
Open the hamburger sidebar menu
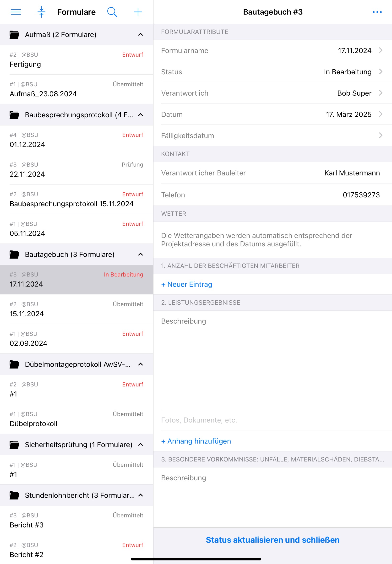click(x=16, y=12)
